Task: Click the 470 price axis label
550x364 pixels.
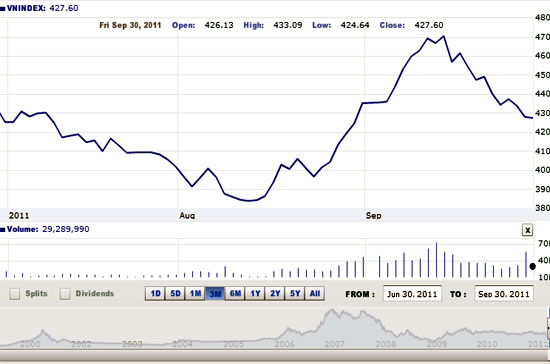Action: click(542, 37)
